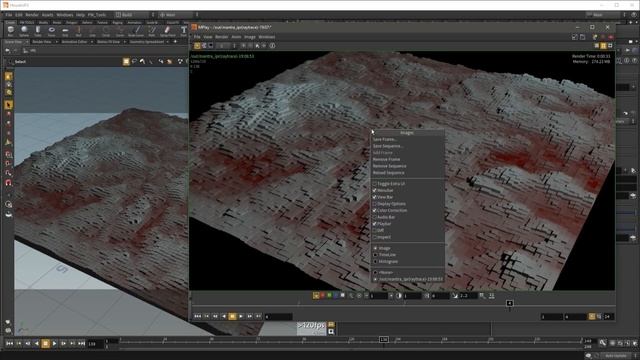Screen dimensions: 640x360
Task: Activate the arrow Select tool in viewport sidebar
Action: [x=9, y=105]
